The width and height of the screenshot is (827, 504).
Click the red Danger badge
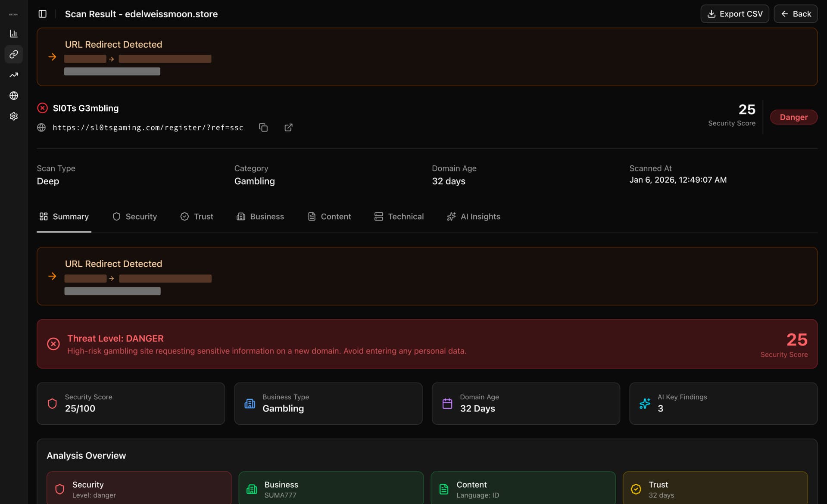click(793, 117)
